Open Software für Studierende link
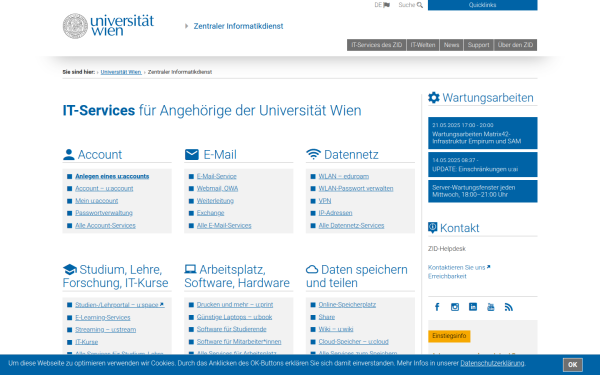 232,329
